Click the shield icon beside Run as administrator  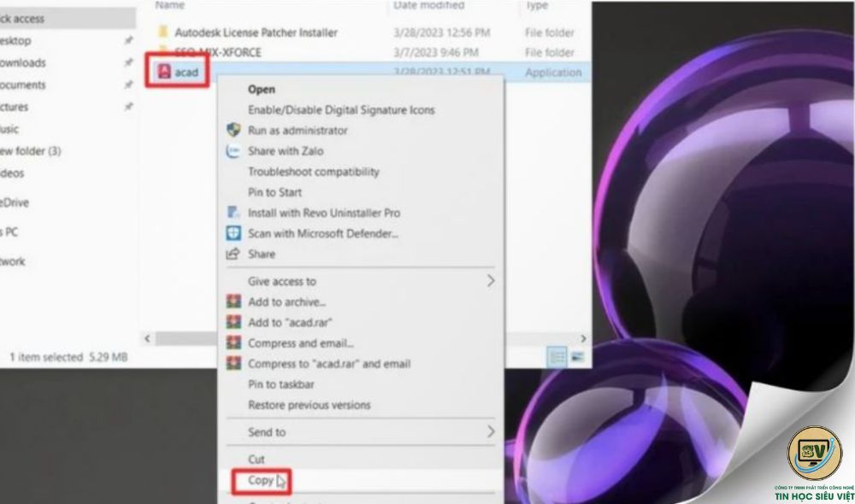233,130
